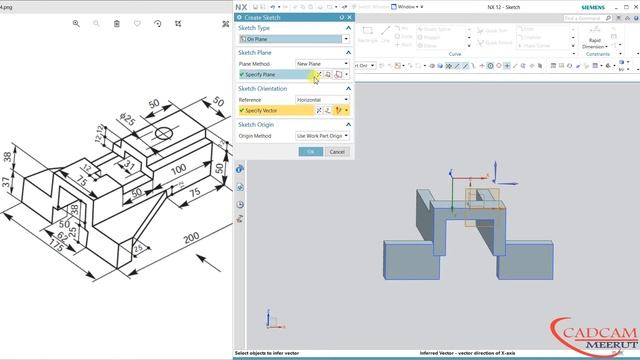Screen dimensions: 640x360
Task: Open Plane Dialog icon next to Specify Plane
Action: click(328, 75)
